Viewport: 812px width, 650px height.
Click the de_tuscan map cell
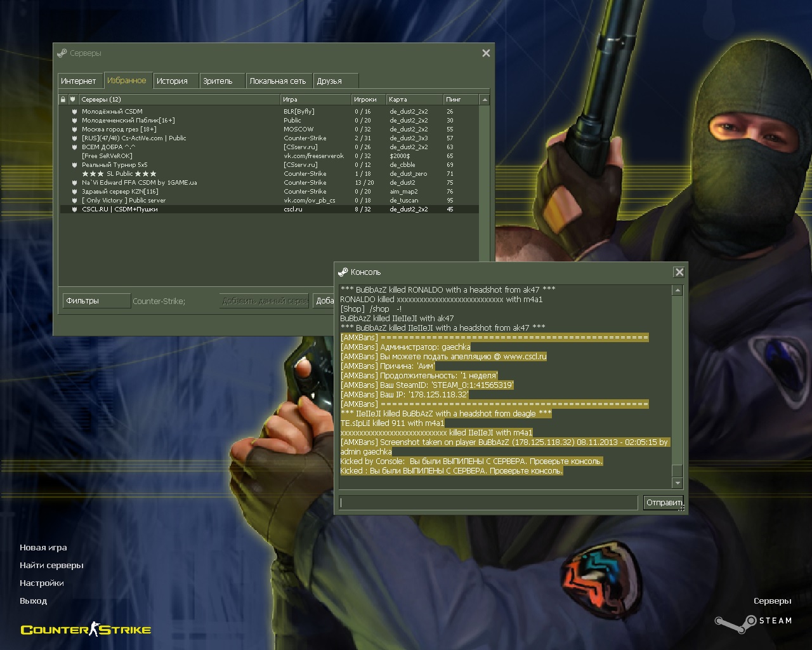point(404,201)
